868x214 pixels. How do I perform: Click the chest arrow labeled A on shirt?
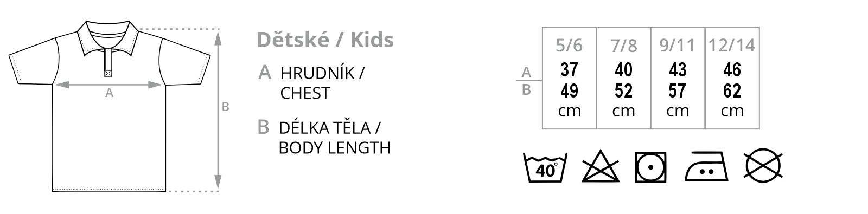coord(109,85)
